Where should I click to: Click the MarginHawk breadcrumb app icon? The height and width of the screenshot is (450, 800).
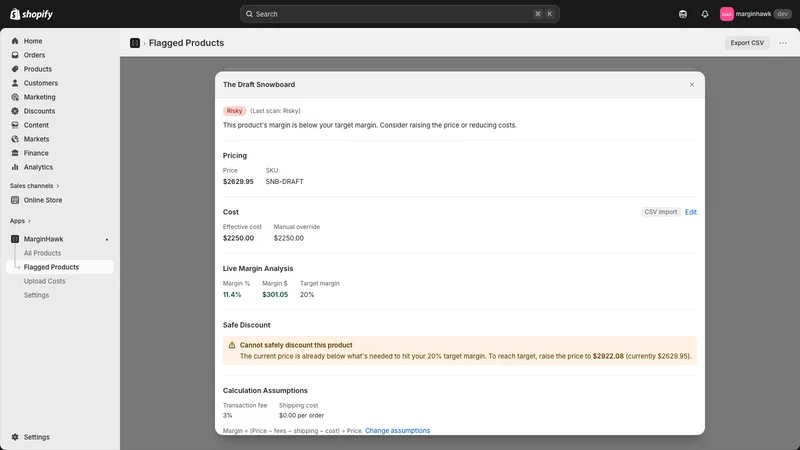[135, 43]
